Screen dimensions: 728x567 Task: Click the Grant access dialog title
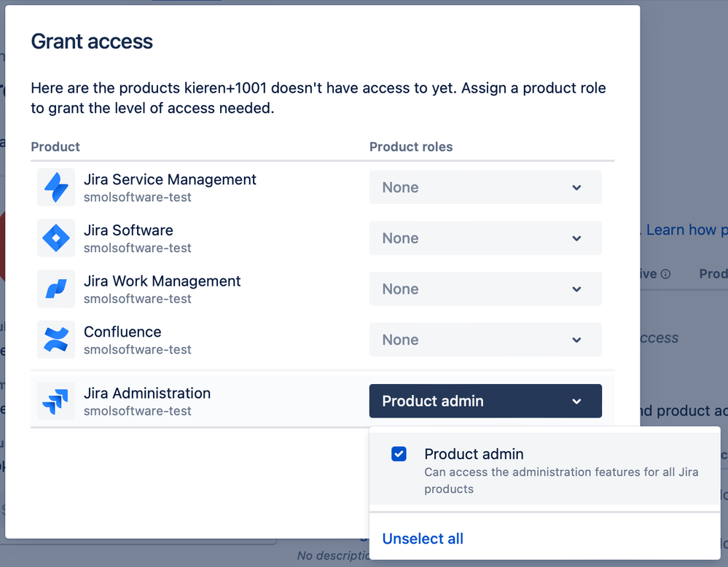pyautogui.click(x=92, y=42)
